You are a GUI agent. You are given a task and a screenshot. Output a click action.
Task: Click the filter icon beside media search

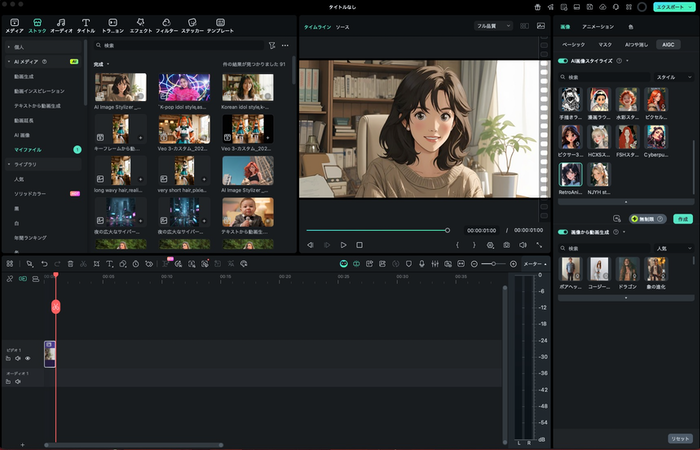pyautogui.click(x=271, y=45)
